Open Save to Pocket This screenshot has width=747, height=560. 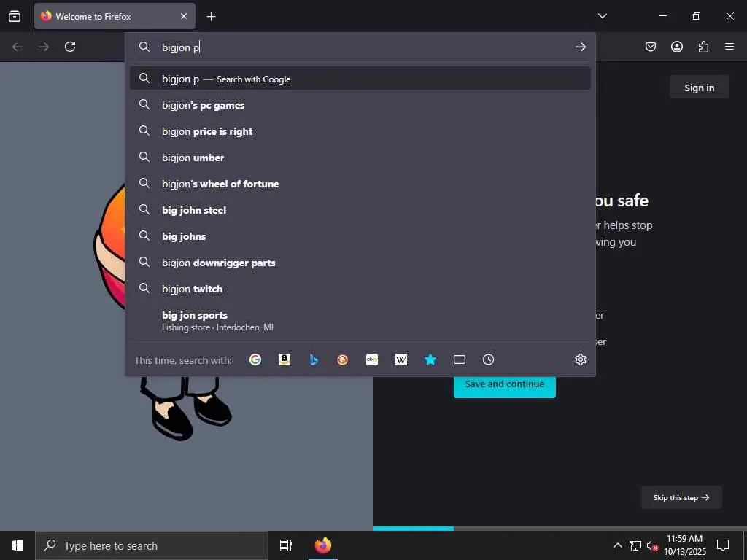point(650,47)
